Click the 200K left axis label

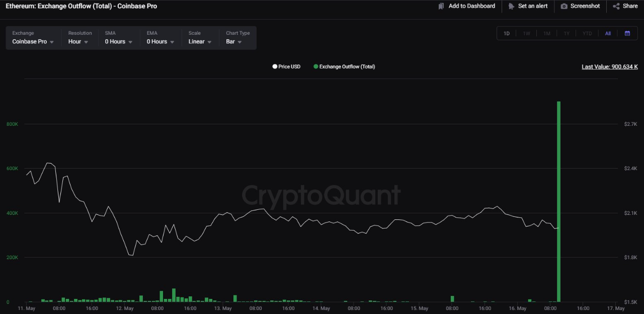tap(12, 257)
